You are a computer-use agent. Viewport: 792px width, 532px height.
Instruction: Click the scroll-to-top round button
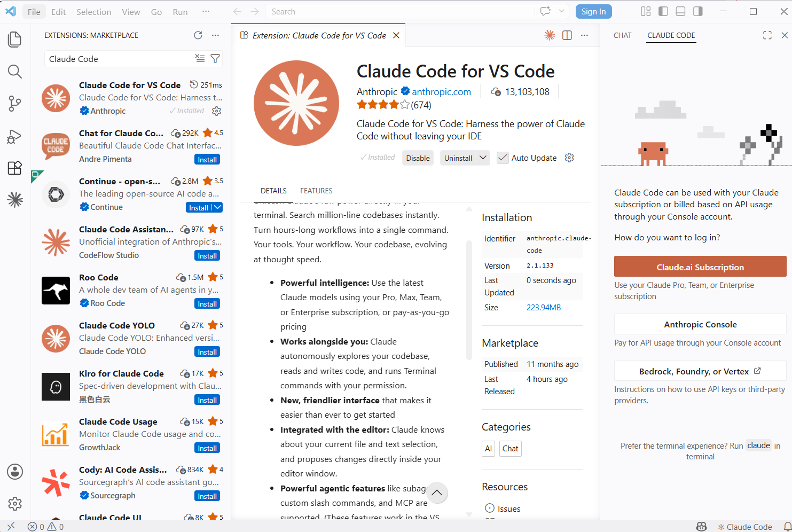pos(437,492)
